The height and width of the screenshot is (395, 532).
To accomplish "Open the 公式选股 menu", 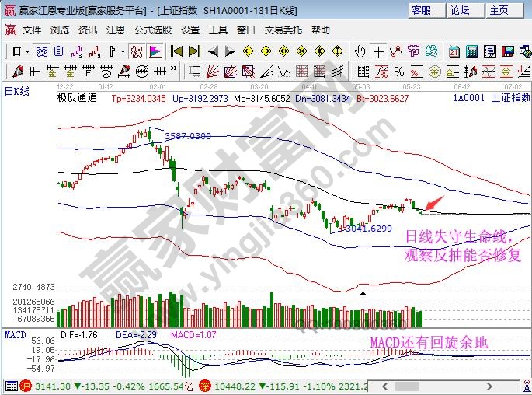I will click(x=153, y=30).
